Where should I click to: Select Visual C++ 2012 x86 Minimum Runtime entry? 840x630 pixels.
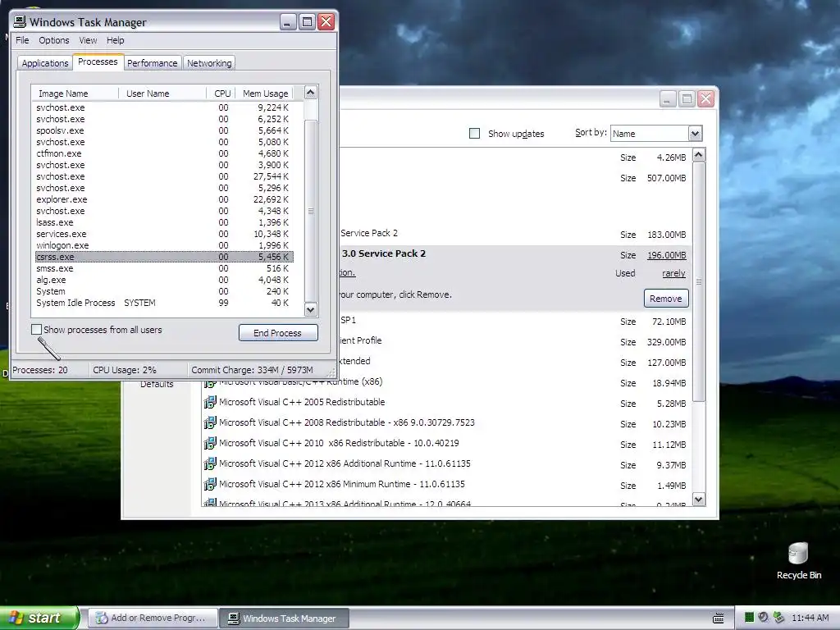[x=447, y=485]
